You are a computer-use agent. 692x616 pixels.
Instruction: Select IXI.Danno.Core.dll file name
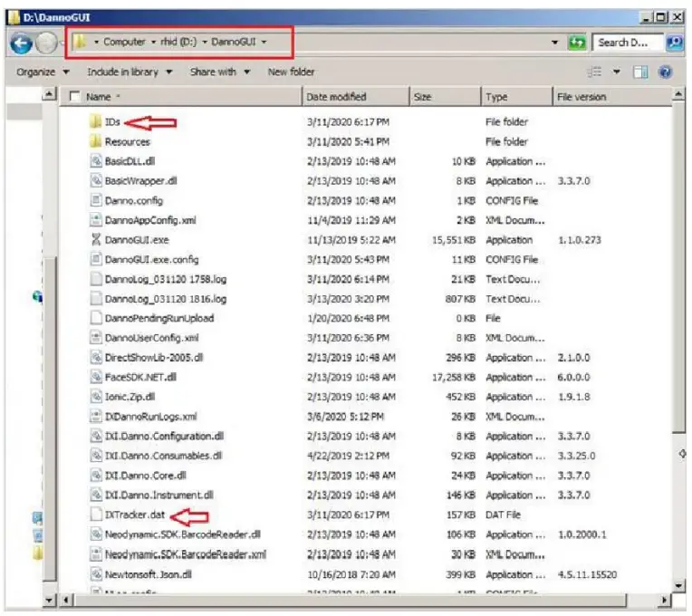pos(145,476)
